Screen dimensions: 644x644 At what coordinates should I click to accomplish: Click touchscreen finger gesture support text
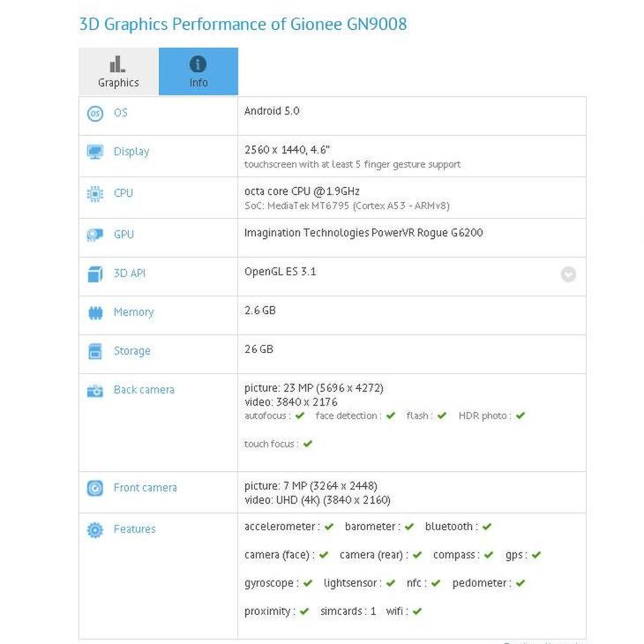click(352, 164)
